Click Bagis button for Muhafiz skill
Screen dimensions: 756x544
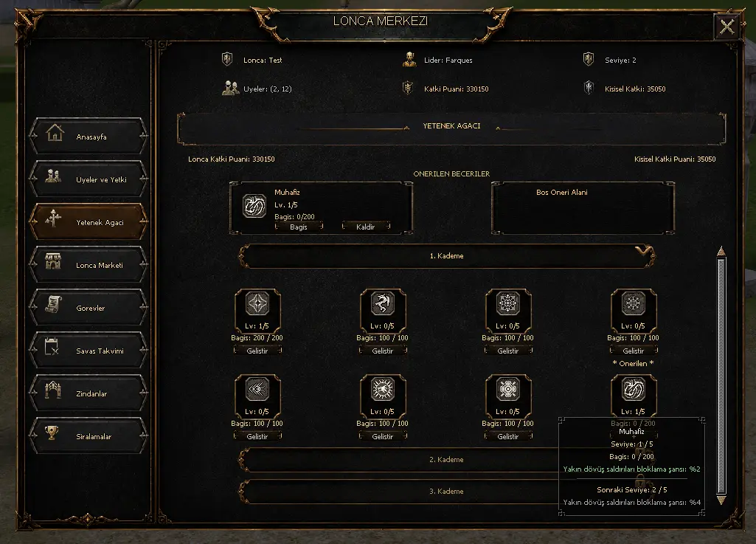299,227
